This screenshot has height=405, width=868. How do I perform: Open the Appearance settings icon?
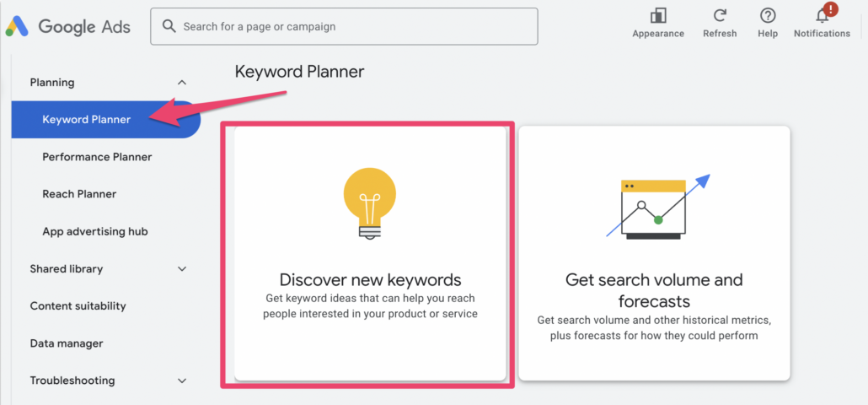click(658, 16)
